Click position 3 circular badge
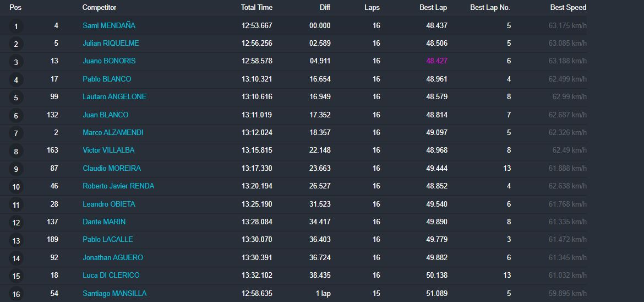Screen dimensions: 644x302 16,62
